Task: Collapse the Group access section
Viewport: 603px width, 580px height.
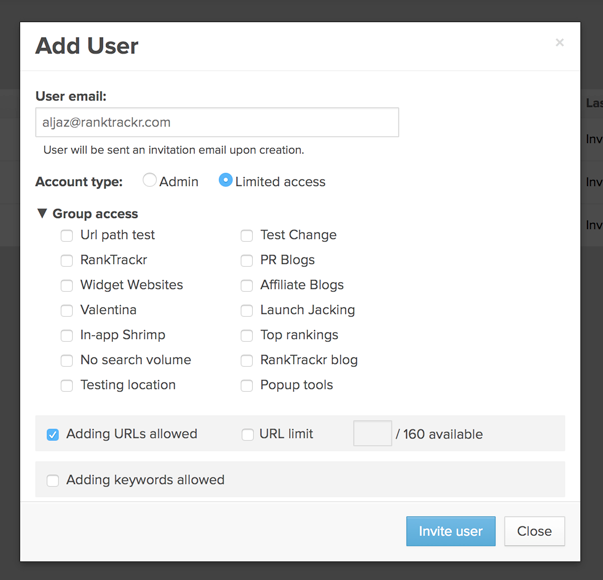Action: (42, 213)
